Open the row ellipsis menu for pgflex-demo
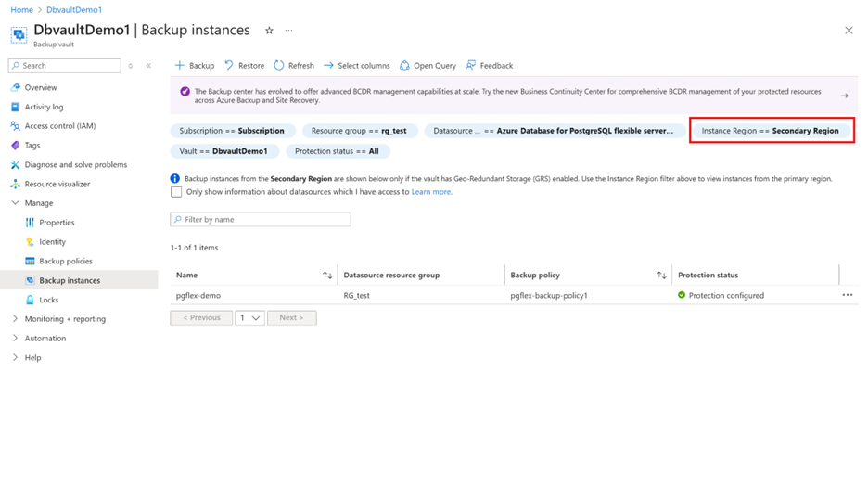This screenshot has width=868, height=488. (x=848, y=295)
